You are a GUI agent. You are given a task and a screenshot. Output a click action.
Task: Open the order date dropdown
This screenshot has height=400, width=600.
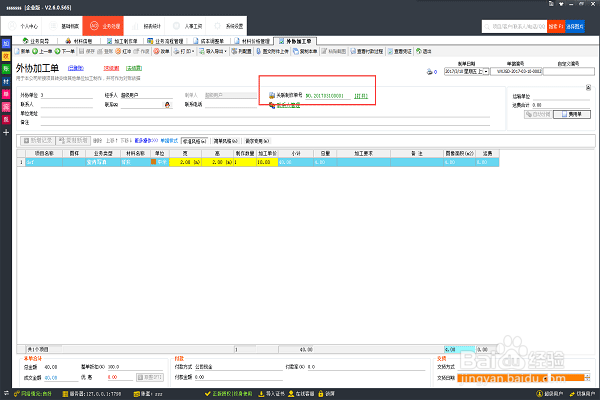click(486, 72)
